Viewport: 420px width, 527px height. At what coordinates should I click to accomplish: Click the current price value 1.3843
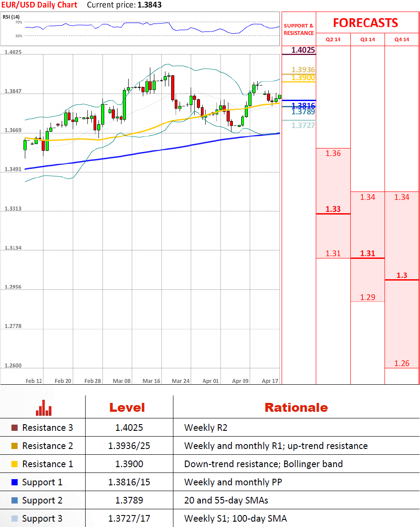[x=149, y=5]
